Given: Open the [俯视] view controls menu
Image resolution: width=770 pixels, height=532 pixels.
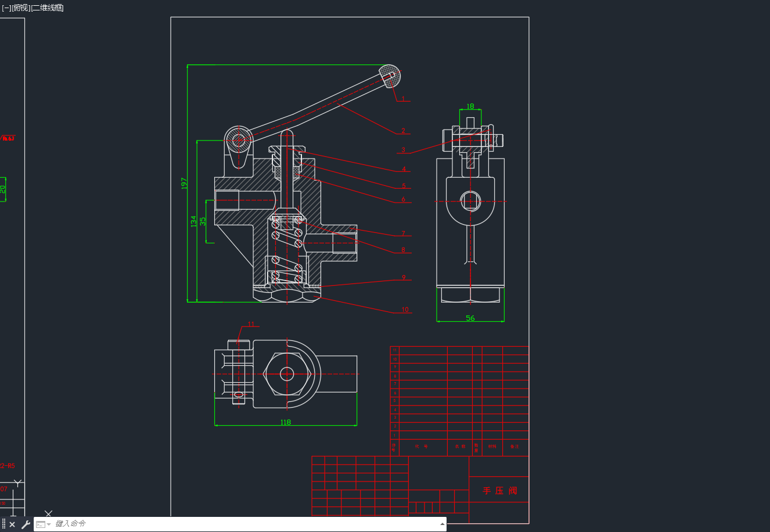Looking at the screenshot, I should click(21, 8).
